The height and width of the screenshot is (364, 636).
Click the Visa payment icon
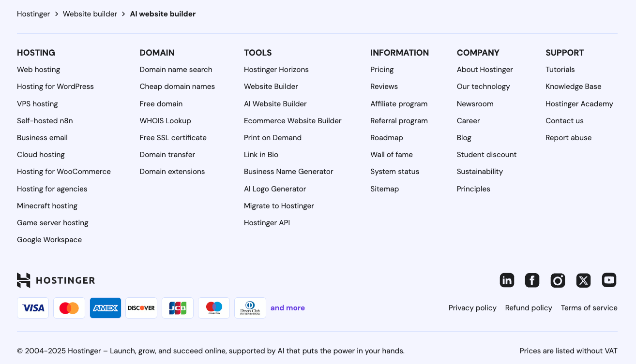coord(32,307)
